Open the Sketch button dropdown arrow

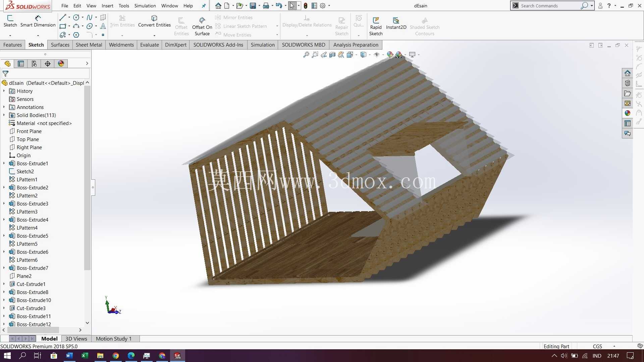(x=10, y=35)
